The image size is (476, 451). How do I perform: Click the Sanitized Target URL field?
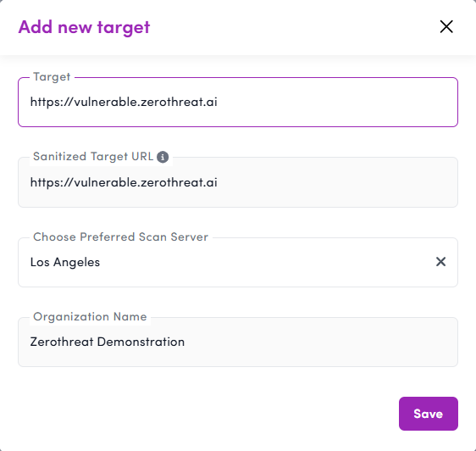[x=238, y=182]
